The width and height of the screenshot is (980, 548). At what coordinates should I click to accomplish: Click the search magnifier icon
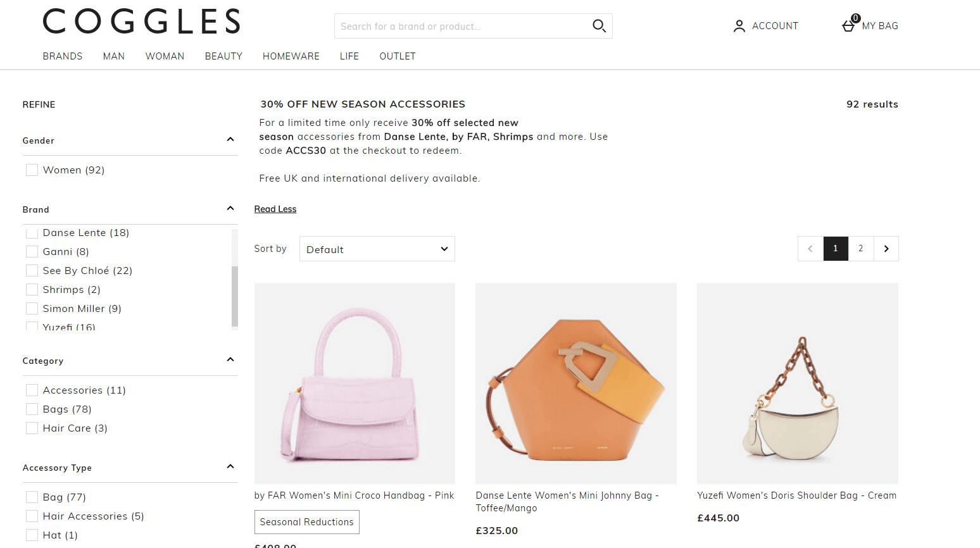tap(599, 26)
